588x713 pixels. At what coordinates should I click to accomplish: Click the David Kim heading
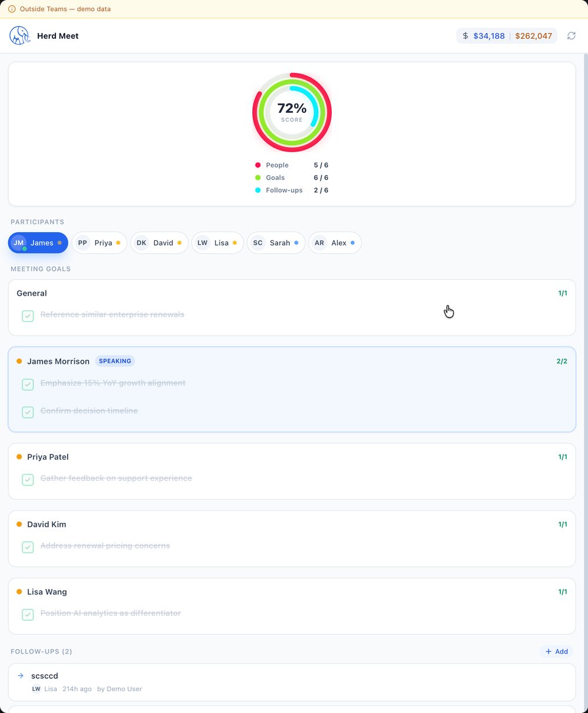[46, 524]
